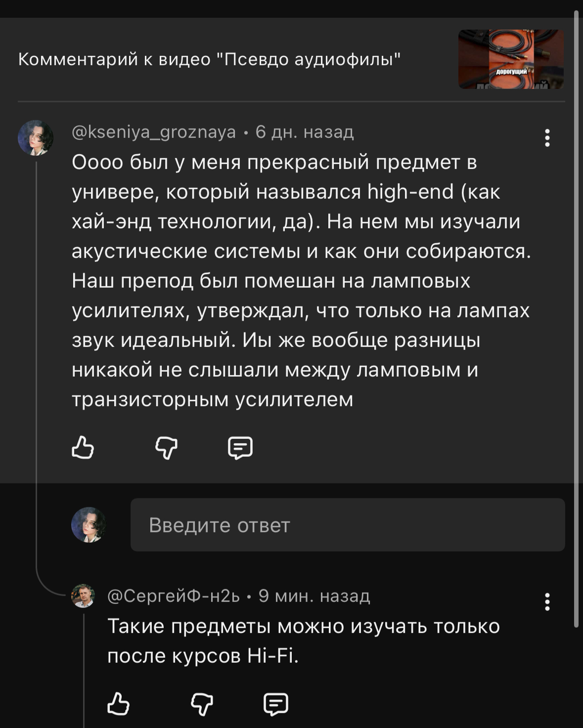Open СергейФ-н2ь profile avatar
The width and height of the screenshot is (583, 728).
click(83, 595)
